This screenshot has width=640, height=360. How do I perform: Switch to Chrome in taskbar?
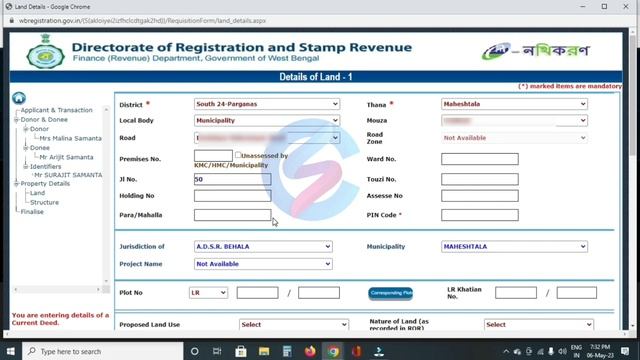tap(333, 351)
